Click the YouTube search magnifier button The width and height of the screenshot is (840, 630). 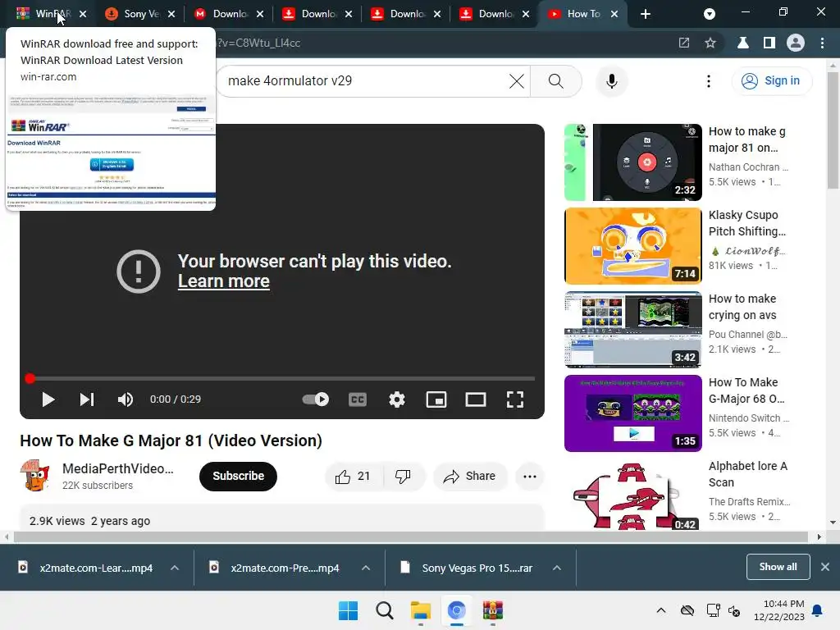(x=556, y=81)
